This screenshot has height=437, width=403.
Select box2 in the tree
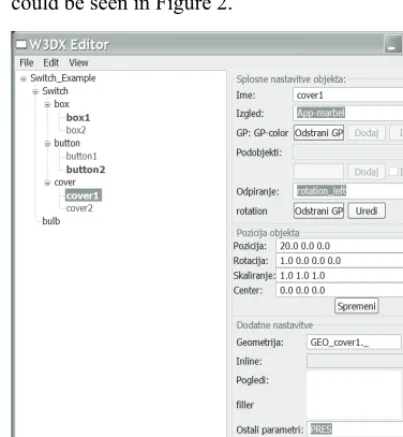[x=76, y=130]
